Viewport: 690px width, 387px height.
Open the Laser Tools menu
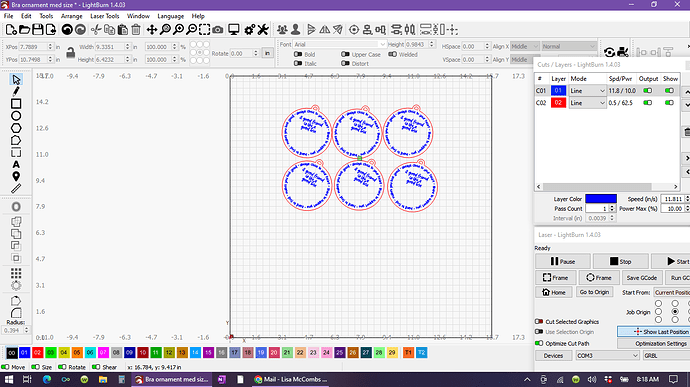coord(105,16)
